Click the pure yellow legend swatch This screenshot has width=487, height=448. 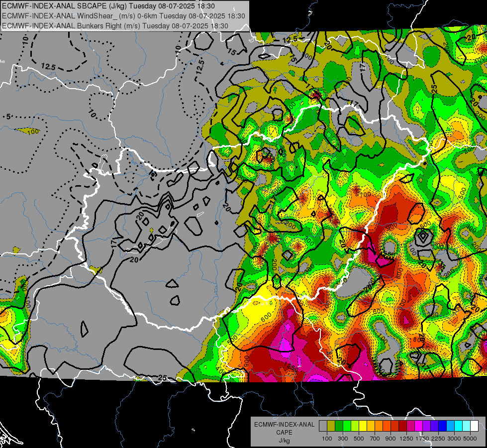point(363,426)
